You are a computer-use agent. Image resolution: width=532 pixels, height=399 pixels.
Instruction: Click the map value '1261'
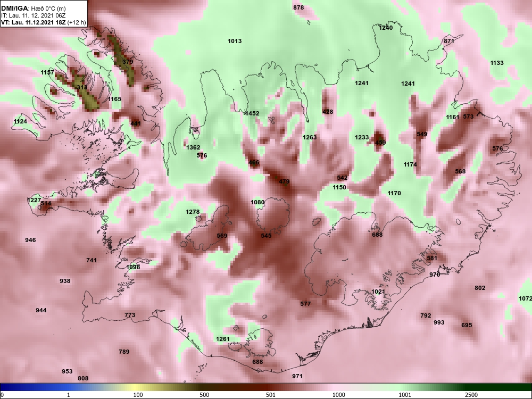tap(222, 339)
